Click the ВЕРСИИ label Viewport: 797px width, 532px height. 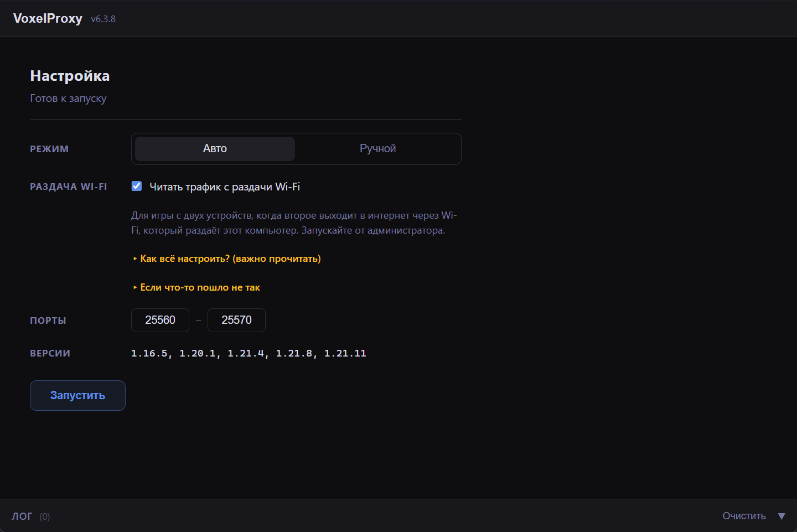pyautogui.click(x=50, y=353)
